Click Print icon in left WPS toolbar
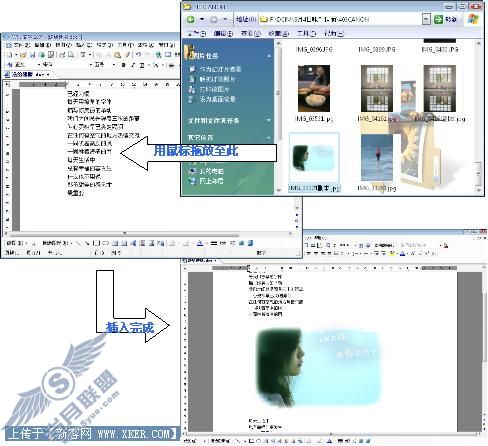 click(62, 55)
